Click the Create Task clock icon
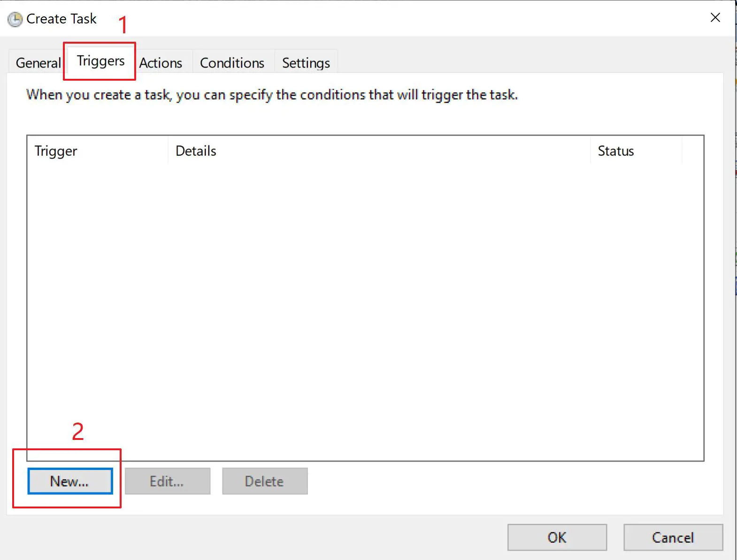Image resolution: width=737 pixels, height=560 pixels. (x=15, y=19)
